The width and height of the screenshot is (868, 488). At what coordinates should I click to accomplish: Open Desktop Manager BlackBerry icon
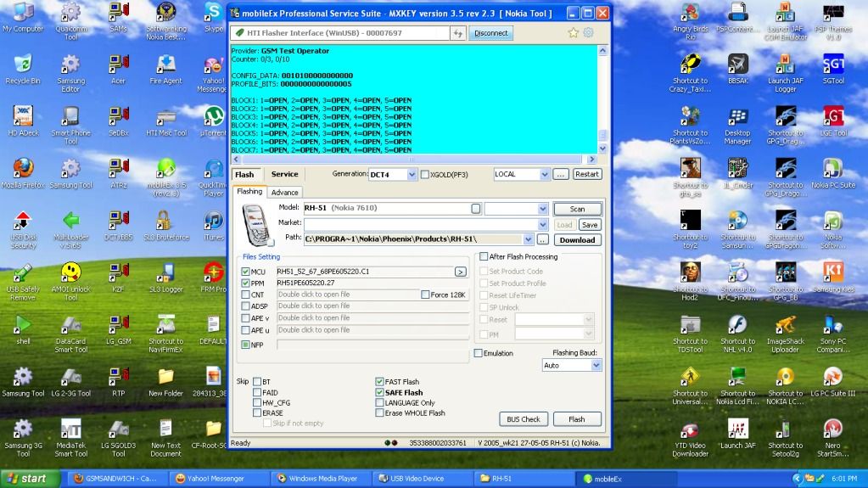click(x=738, y=126)
